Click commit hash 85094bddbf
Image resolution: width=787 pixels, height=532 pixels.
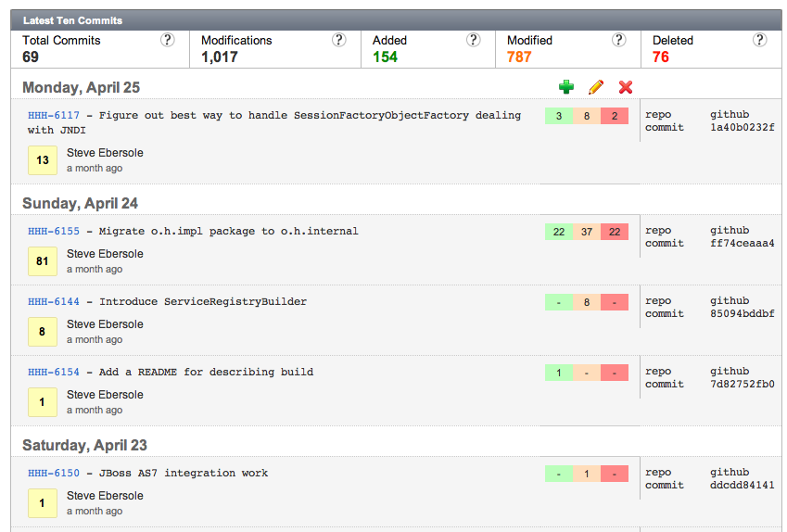tap(742, 313)
